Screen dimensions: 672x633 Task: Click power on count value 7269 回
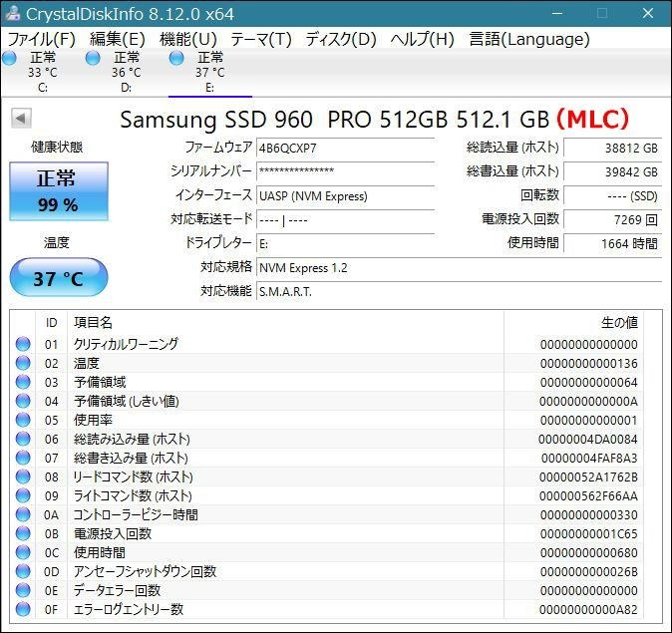tap(612, 220)
